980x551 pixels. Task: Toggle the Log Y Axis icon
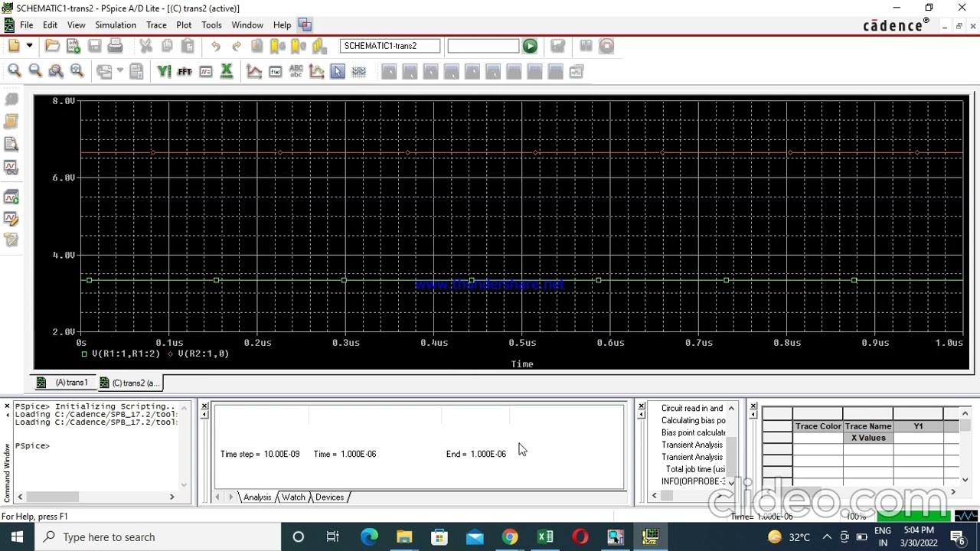164,71
